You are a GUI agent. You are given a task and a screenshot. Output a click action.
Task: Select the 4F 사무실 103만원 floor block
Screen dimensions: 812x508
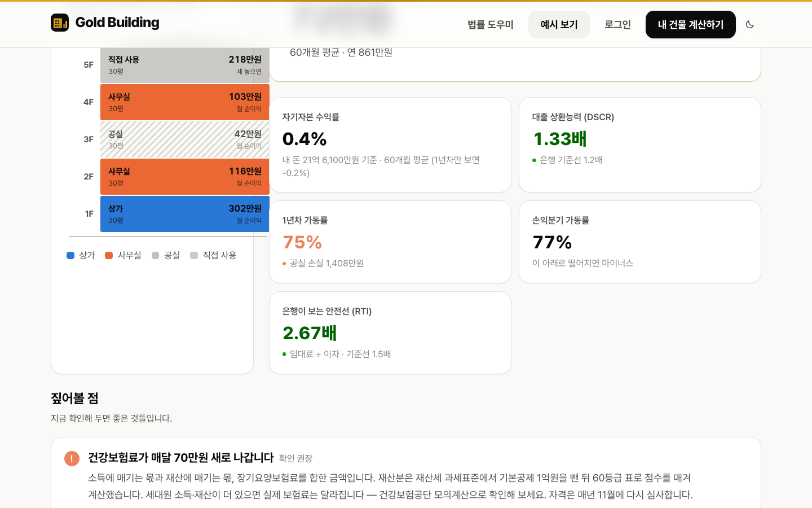(x=185, y=102)
